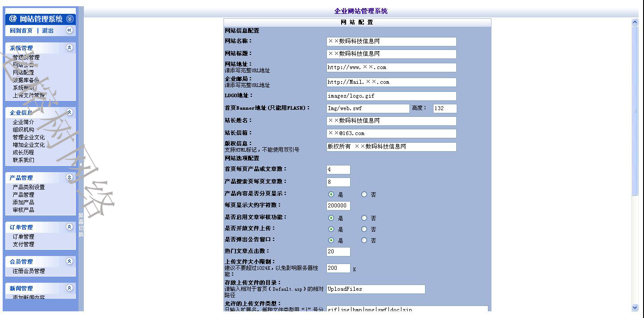Image resolution: width=644 pixels, height=318 pixels.
Task: Collapse the 企业信息 section
Action: coord(70,112)
